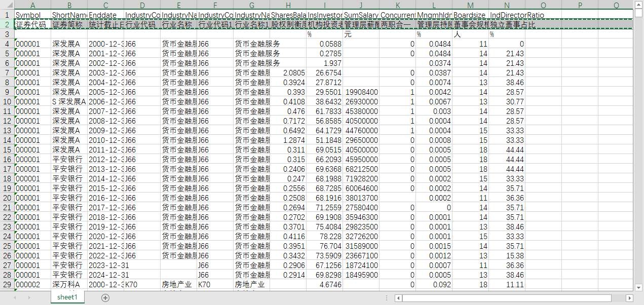This screenshot has height=305, width=644.
Task: Click the 0.0374 value cell
Action: point(434,63)
